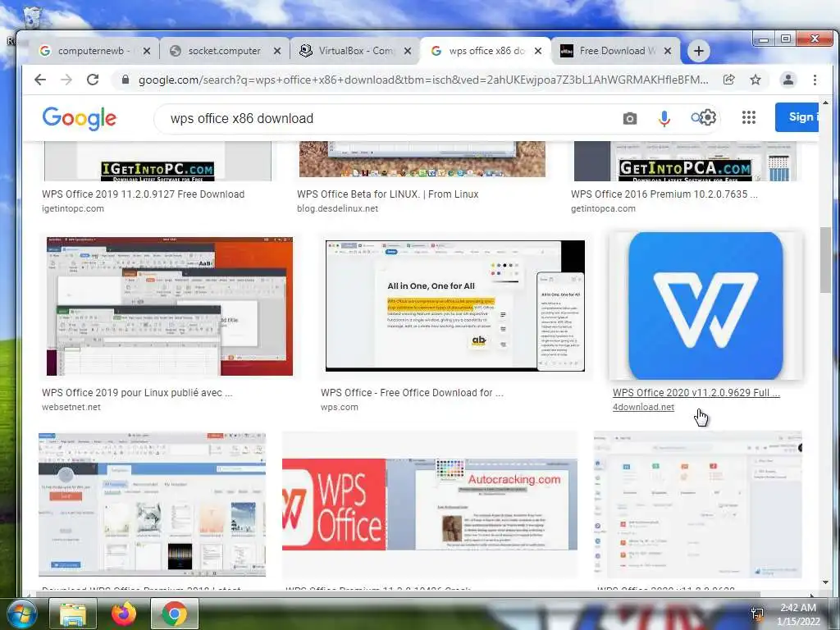Open WPS Office 2019 pour Linux link
The height and width of the screenshot is (630, 840).
137,393
